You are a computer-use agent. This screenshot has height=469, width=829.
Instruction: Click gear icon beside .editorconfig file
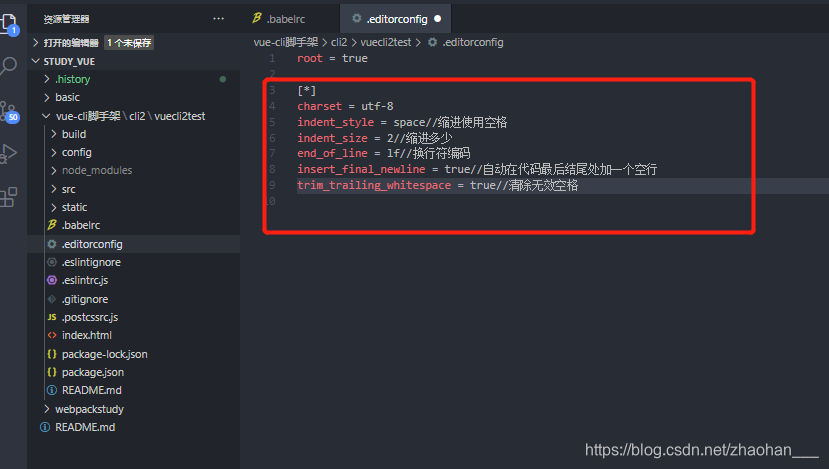coord(52,244)
